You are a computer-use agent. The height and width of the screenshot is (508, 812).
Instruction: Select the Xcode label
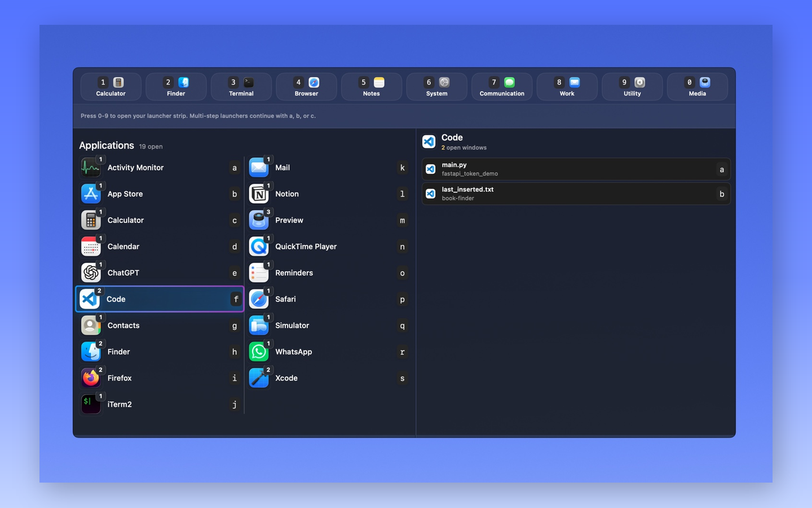pyautogui.click(x=286, y=378)
